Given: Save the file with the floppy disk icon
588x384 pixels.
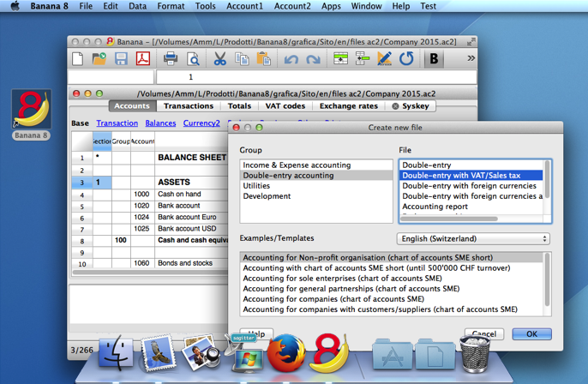Looking at the screenshot, I should (121, 59).
